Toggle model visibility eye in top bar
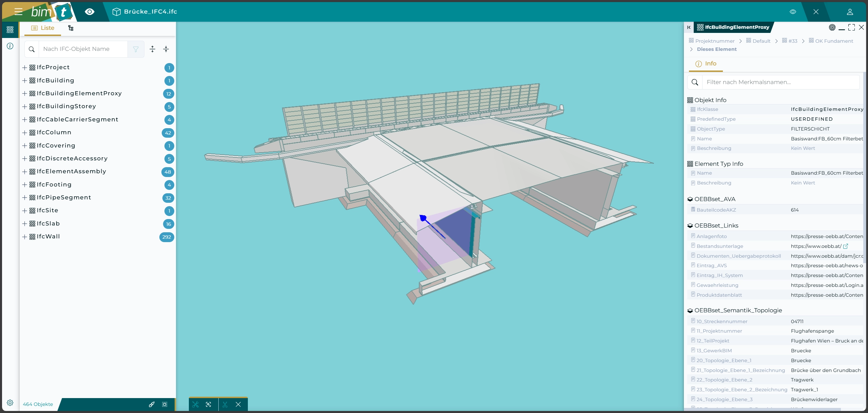The height and width of the screenshot is (413, 868). click(793, 12)
